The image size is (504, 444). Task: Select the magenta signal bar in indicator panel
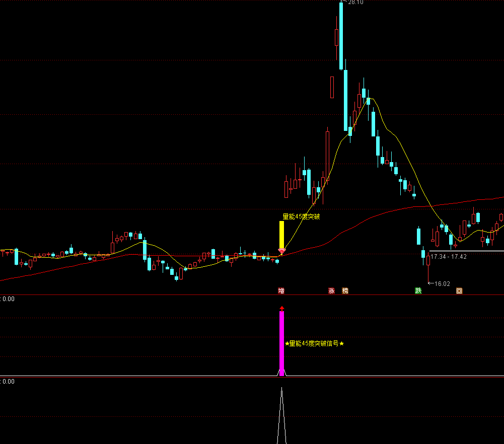(x=282, y=342)
